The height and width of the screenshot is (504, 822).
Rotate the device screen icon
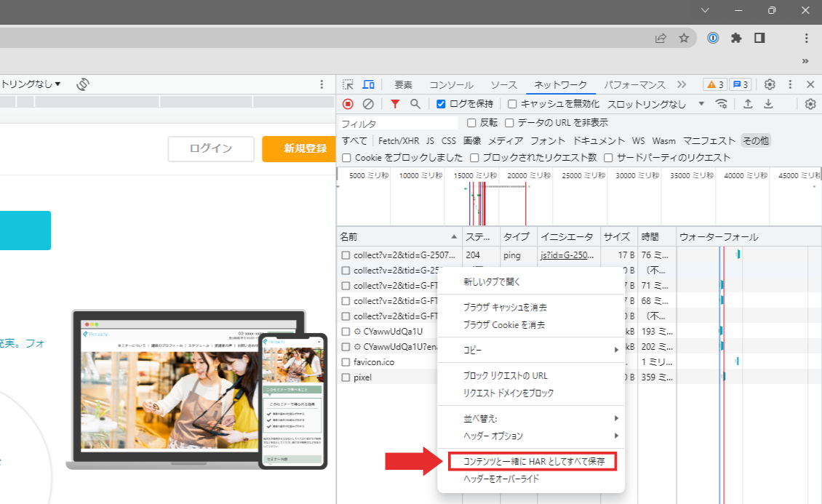tap(82, 84)
